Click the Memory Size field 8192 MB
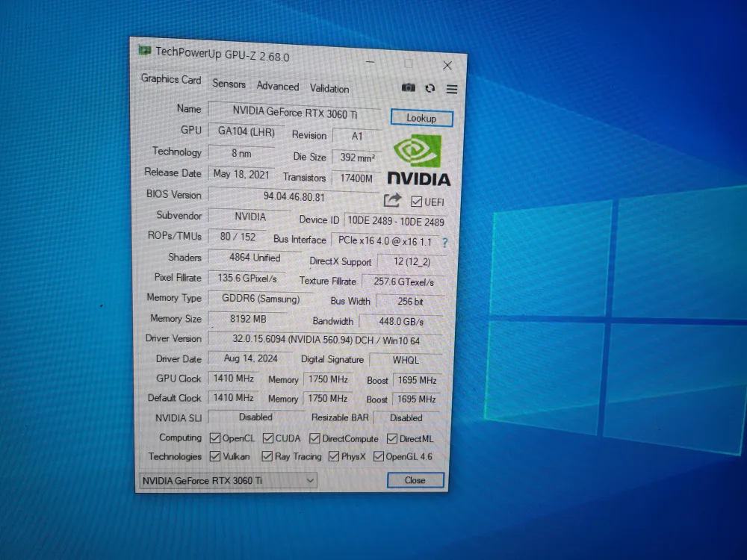The image size is (747, 560). point(248,319)
